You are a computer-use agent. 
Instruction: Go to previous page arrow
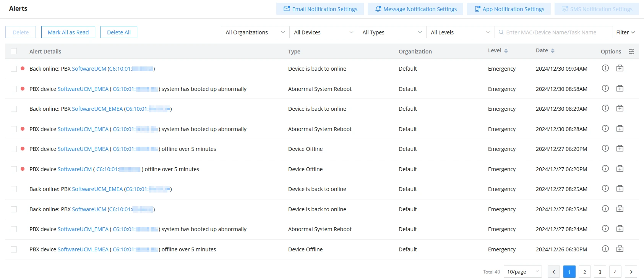[554, 272]
